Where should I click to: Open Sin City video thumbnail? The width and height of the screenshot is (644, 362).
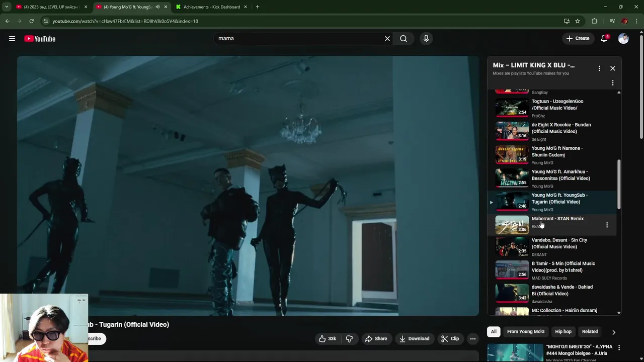click(512, 246)
